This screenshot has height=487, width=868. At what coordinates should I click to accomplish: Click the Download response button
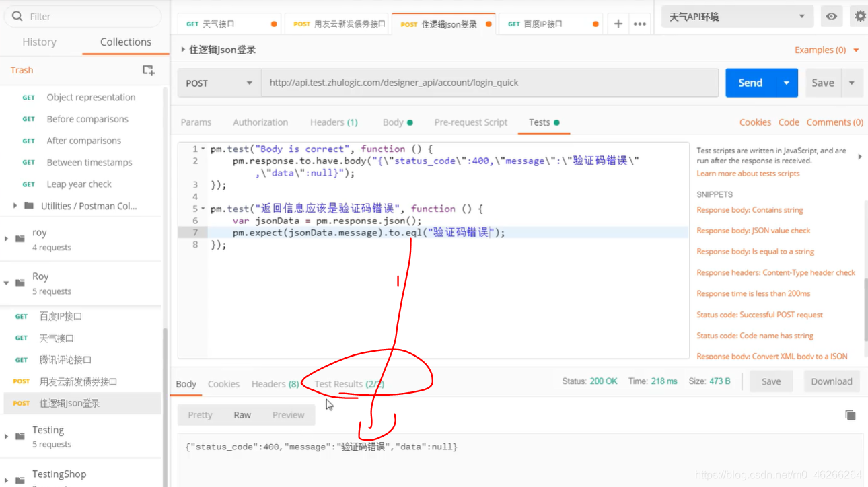click(832, 381)
